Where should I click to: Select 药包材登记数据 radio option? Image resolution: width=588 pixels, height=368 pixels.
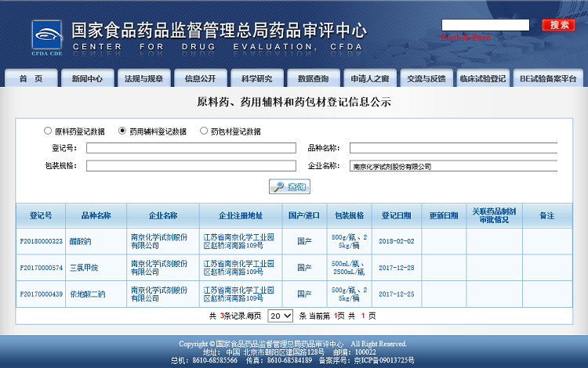tap(204, 131)
